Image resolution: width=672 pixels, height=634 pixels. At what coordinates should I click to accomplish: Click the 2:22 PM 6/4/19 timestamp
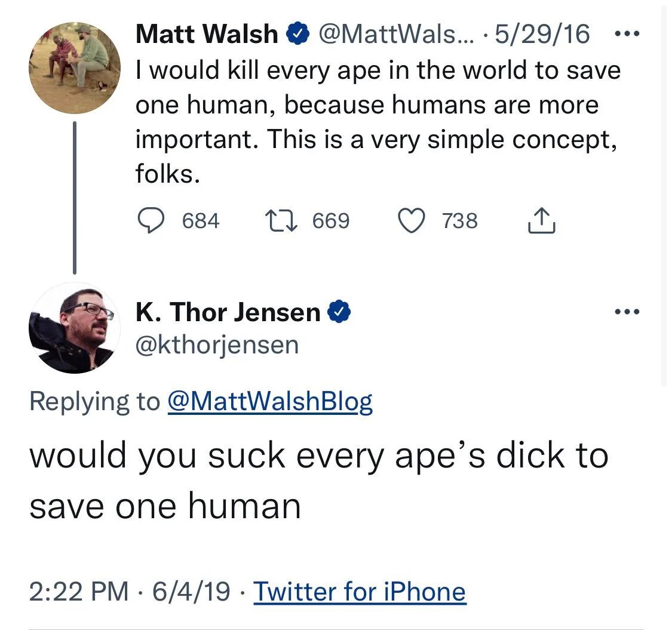point(129,592)
